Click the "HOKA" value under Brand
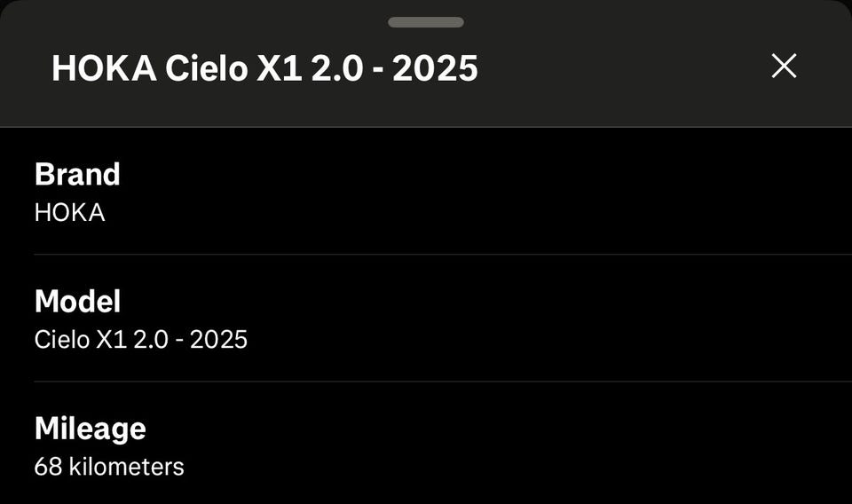The width and height of the screenshot is (852, 504). point(69,213)
